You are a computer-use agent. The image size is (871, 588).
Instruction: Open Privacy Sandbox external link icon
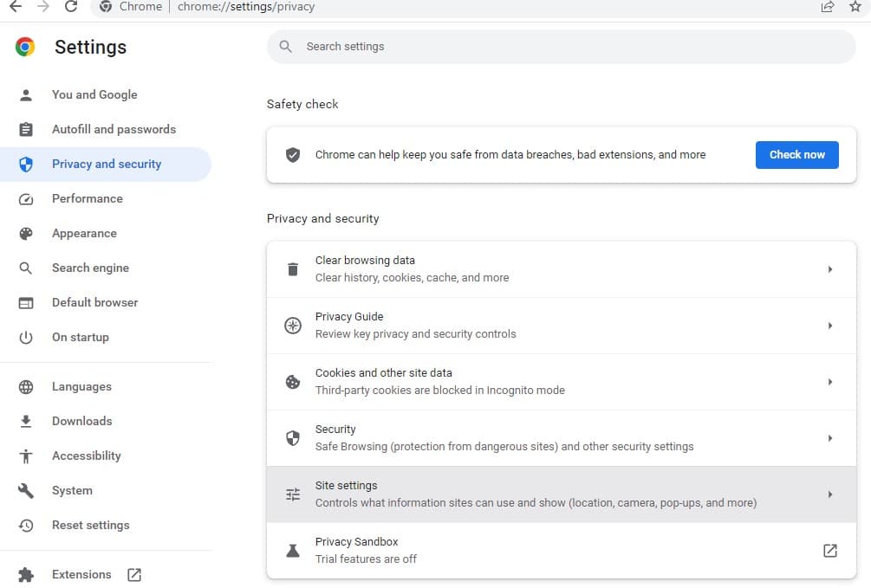(x=829, y=551)
